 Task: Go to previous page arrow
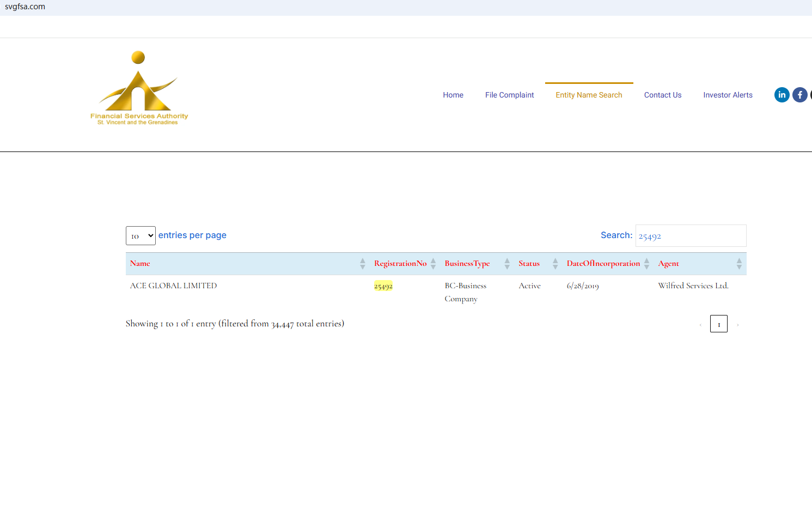pyautogui.click(x=700, y=325)
